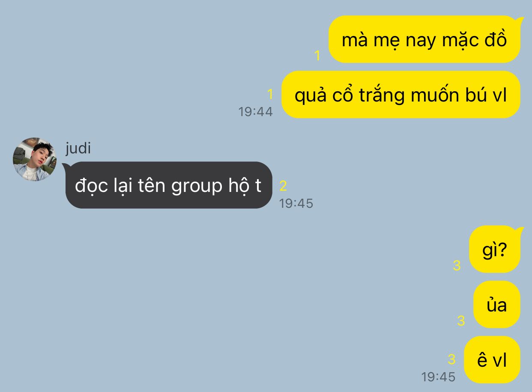Click the word 'trắng' in the yellow bubble
532x392 pixels.
pos(382,96)
